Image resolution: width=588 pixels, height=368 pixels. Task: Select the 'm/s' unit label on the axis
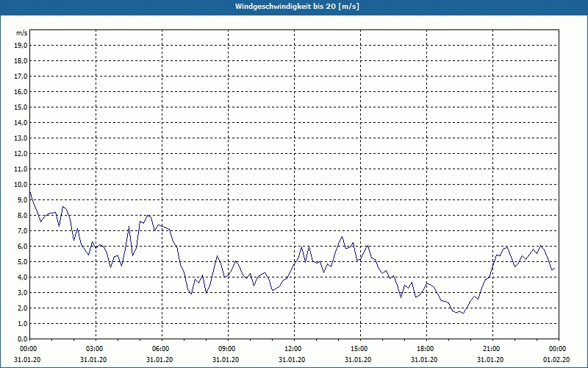pyautogui.click(x=22, y=33)
